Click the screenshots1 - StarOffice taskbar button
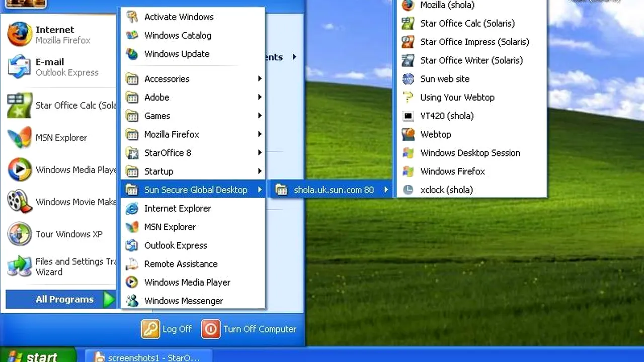The image size is (644, 362). (x=149, y=357)
